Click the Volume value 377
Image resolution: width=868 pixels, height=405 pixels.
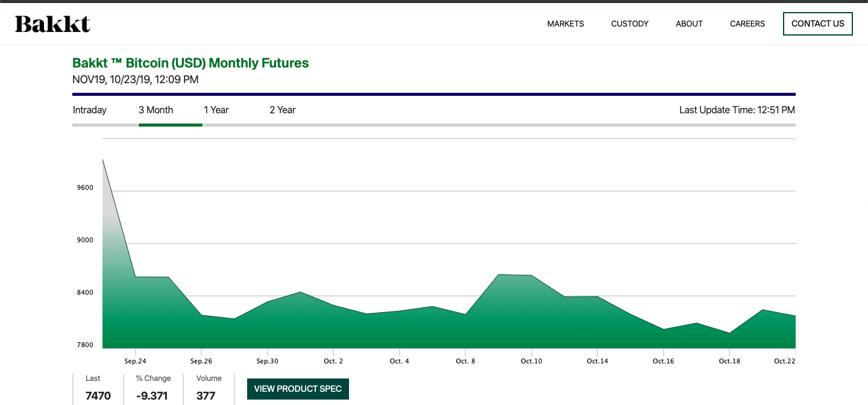point(206,396)
